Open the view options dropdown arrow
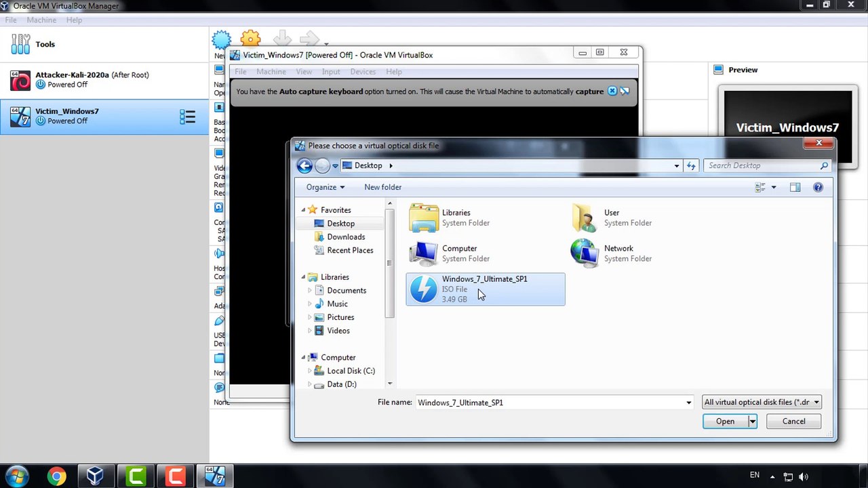Viewport: 868px width, 488px height. click(773, 187)
